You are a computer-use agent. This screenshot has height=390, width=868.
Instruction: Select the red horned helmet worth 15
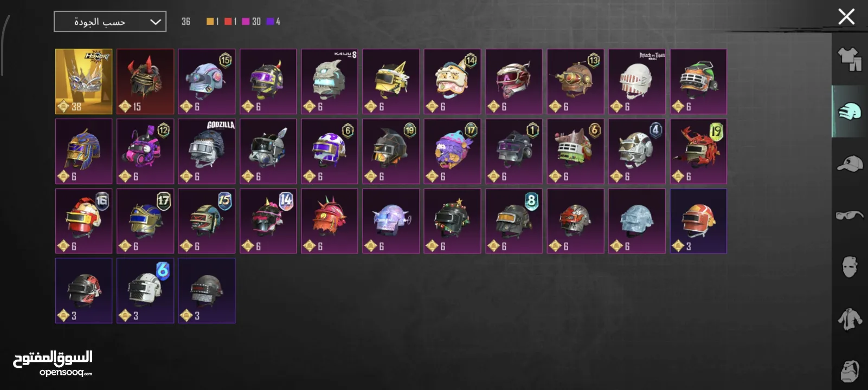(145, 82)
